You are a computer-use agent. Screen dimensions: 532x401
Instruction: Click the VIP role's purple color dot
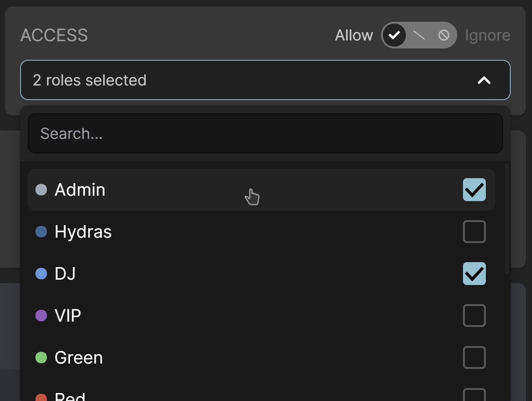click(41, 316)
